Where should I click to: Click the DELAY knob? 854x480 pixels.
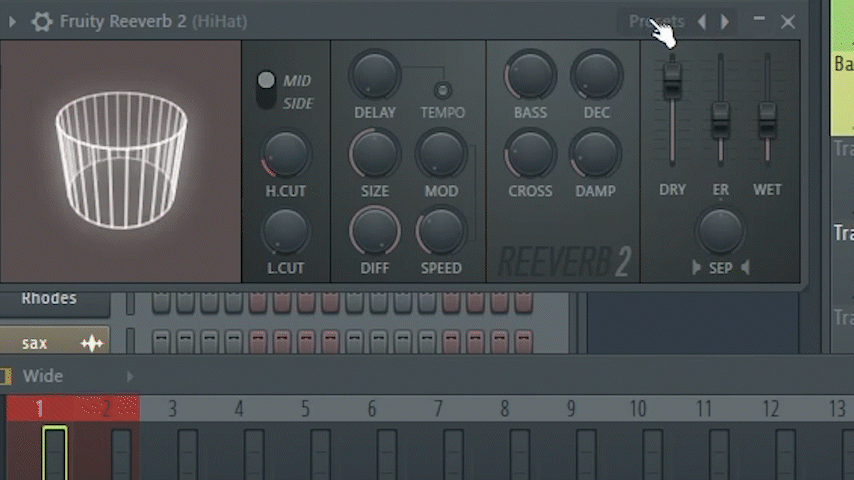click(375, 75)
